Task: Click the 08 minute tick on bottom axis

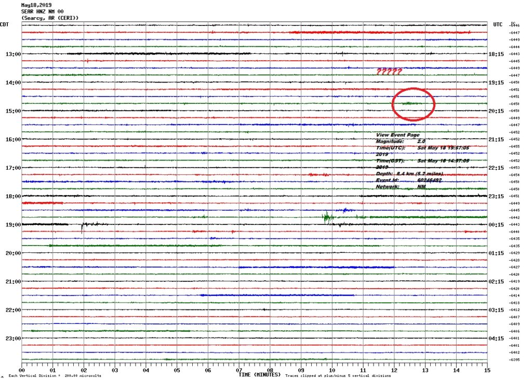Action: (270, 371)
